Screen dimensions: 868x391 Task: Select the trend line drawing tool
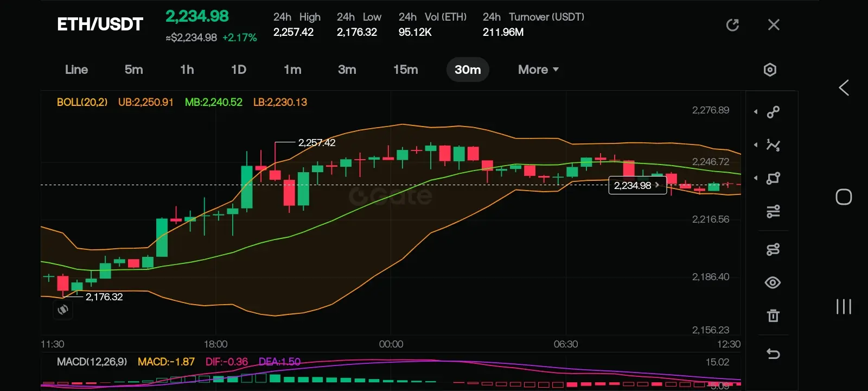point(773,112)
